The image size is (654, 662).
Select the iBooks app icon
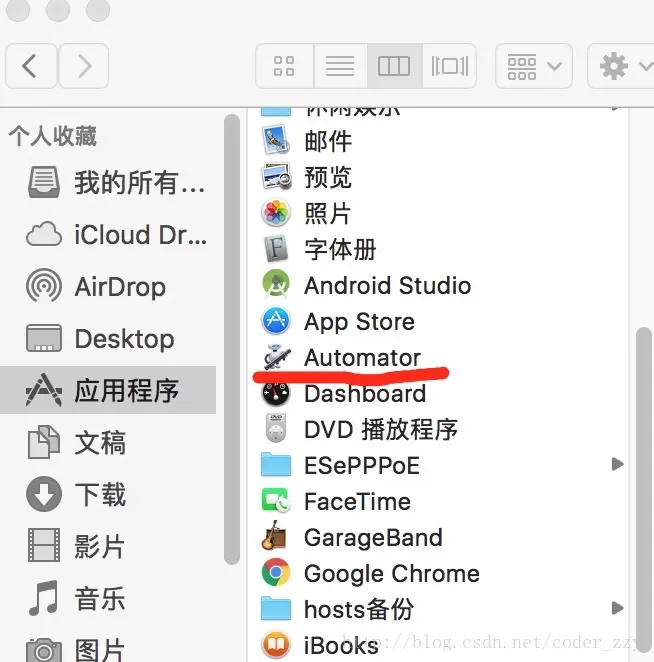[x=276, y=645]
